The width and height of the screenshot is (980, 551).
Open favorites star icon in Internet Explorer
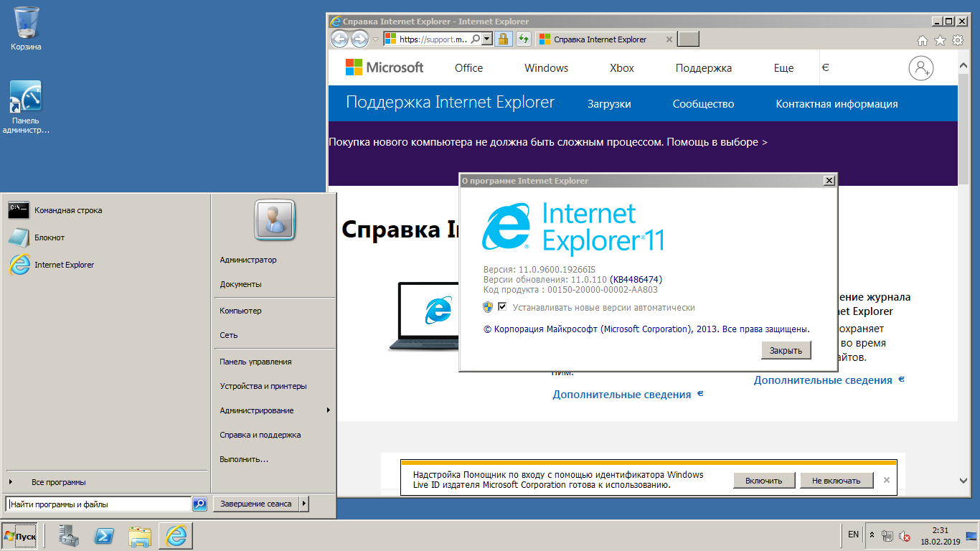(x=940, y=41)
